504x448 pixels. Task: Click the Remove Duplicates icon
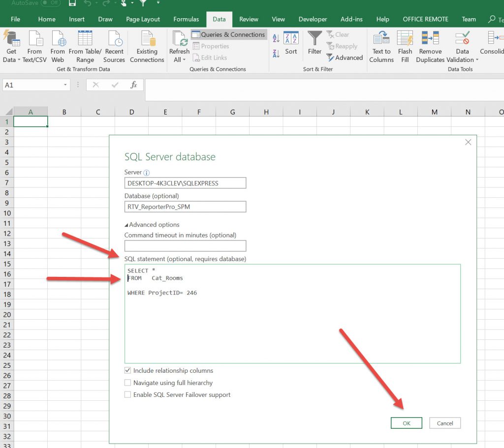point(430,39)
